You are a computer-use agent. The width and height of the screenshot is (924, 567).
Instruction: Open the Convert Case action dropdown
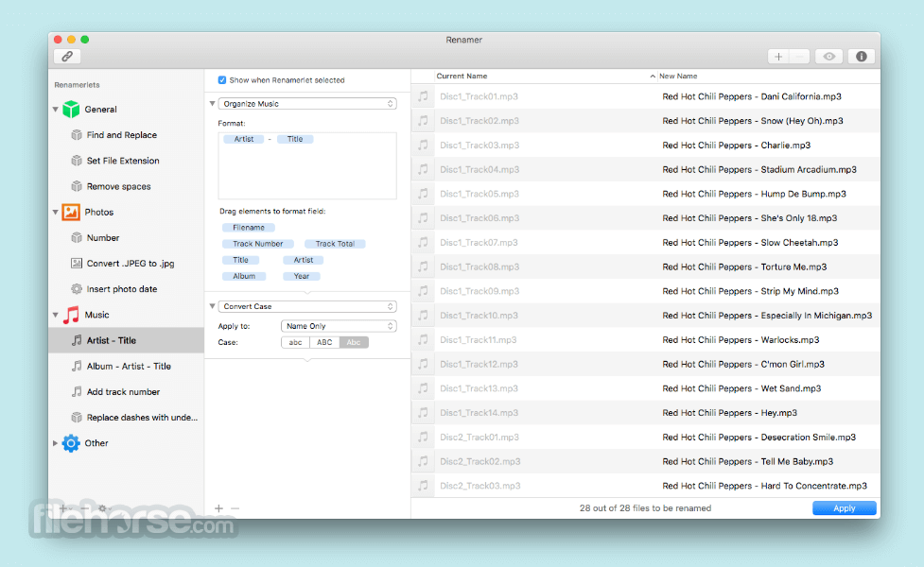[x=307, y=306]
